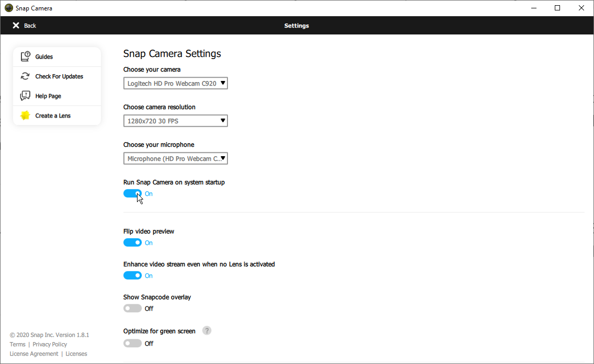This screenshot has width=594, height=364.
Task: Open the Choose your camera dropdown
Action: tap(176, 83)
